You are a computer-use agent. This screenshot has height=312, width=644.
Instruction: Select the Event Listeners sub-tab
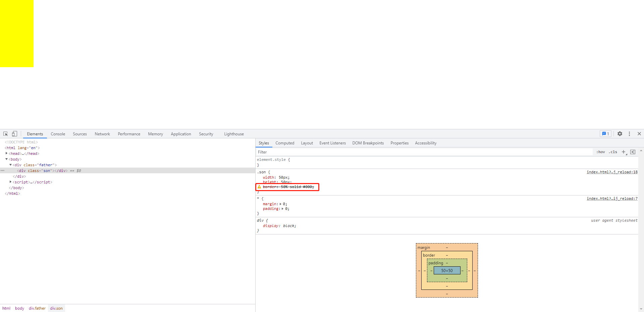point(332,143)
